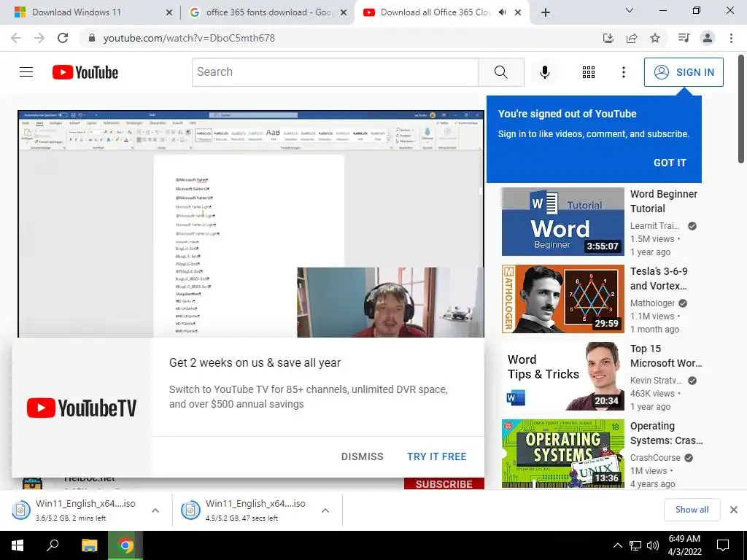
Task: Open Word Beginner Tutorial title link
Action: click(664, 201)
